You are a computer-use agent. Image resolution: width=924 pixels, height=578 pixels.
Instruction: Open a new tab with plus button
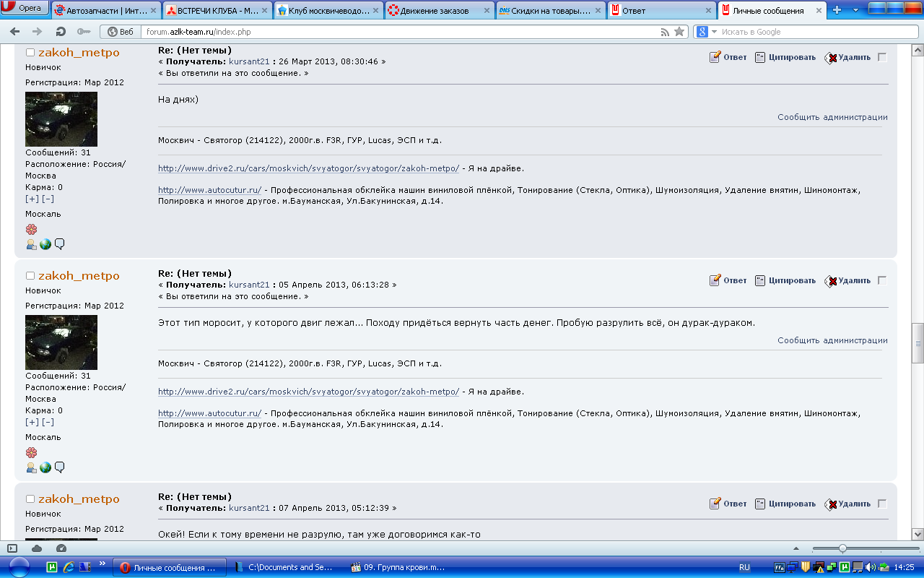coord(837,10)
